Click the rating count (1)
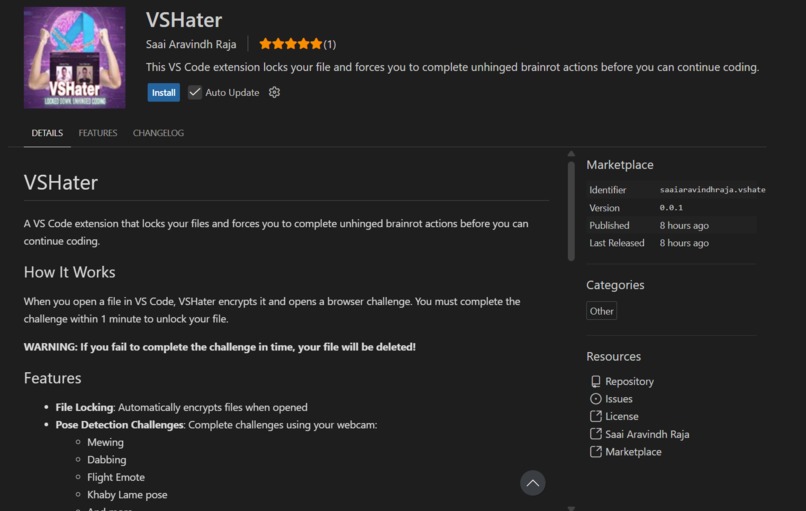Viewport: 806px width, 511px height. [x=329, y=45]
